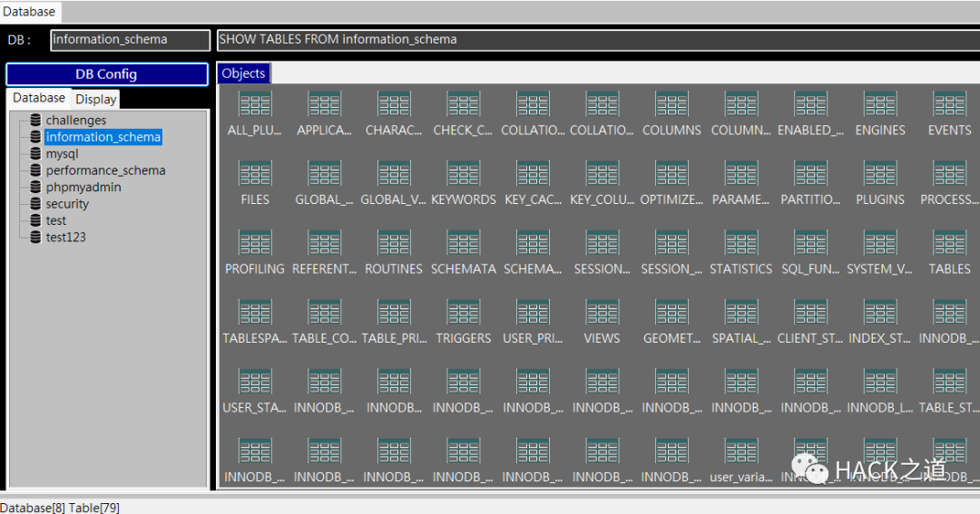Screen dimensions: 980x514
Task: Click the DB Config button
Action: (x=107, y=73)
